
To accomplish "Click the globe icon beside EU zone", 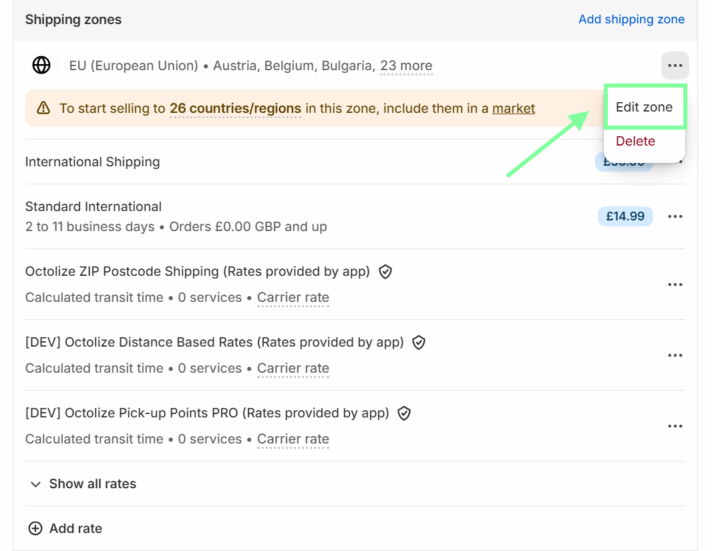I will 41,65.
